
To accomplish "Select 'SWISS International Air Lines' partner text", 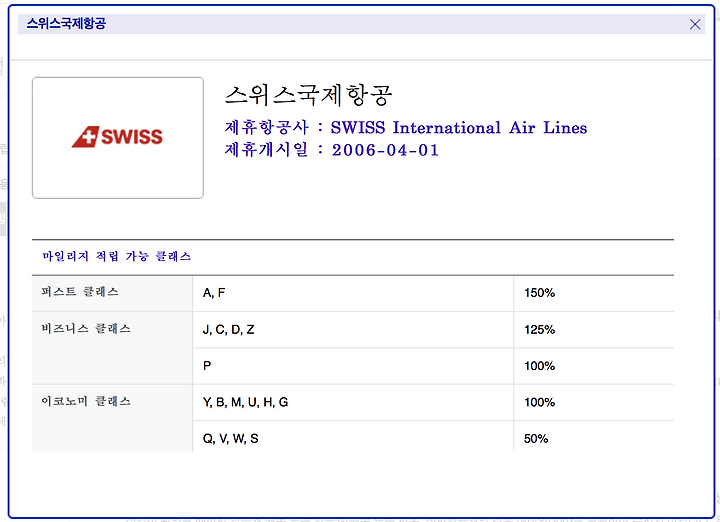I will [x=459, y=128].
